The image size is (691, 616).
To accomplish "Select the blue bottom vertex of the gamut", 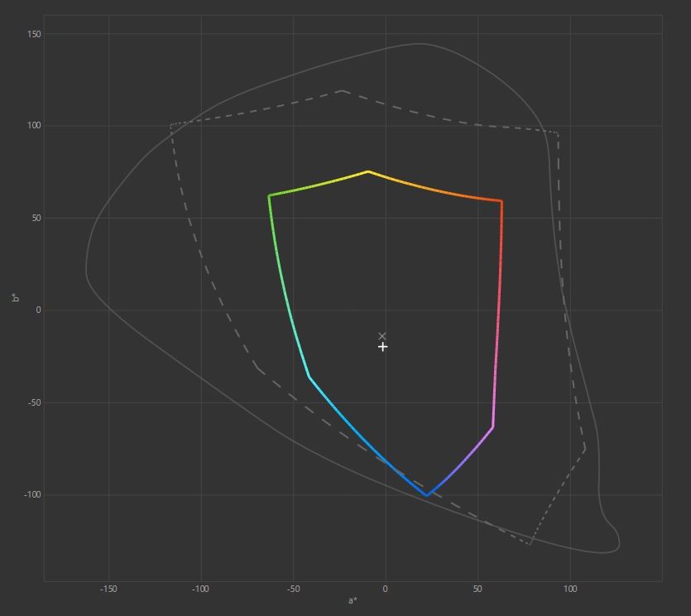I will [x=426, y=495].
